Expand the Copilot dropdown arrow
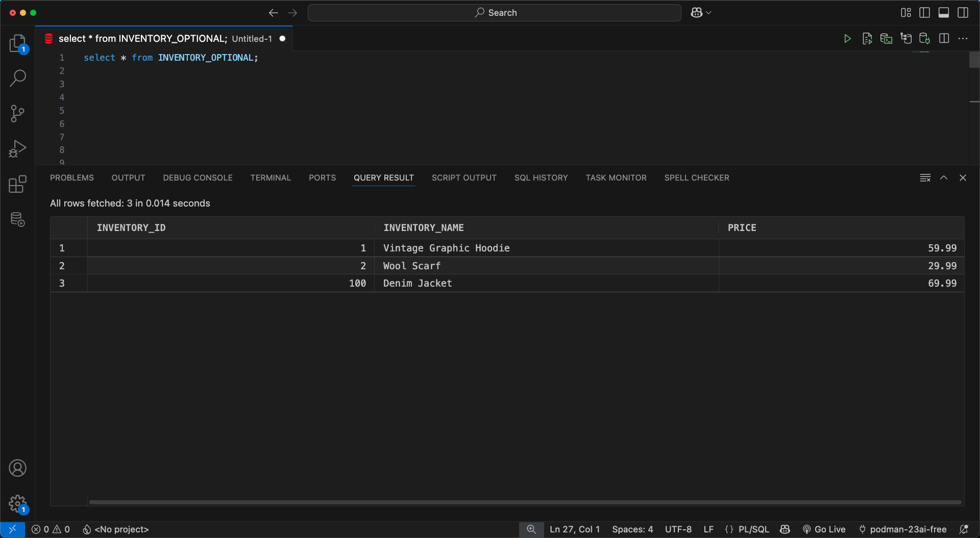Screen dimensions: 980x538 click(708, 13)
